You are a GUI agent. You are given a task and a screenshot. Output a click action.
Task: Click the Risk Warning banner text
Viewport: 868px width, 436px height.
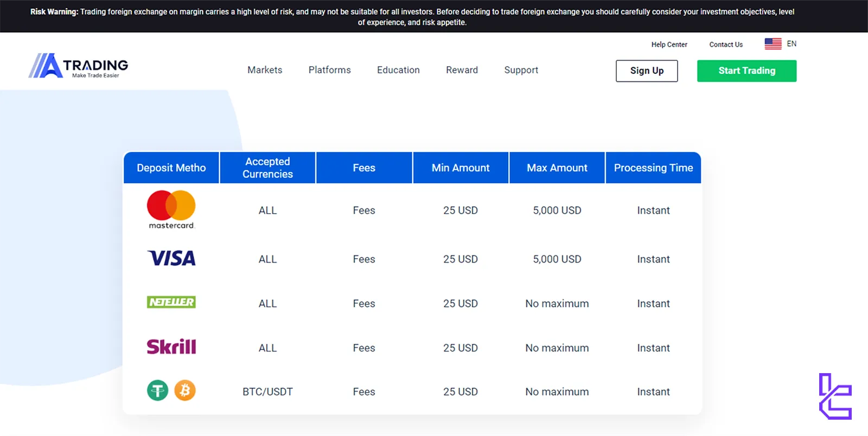pyautogui.click(x=412, y=17)
